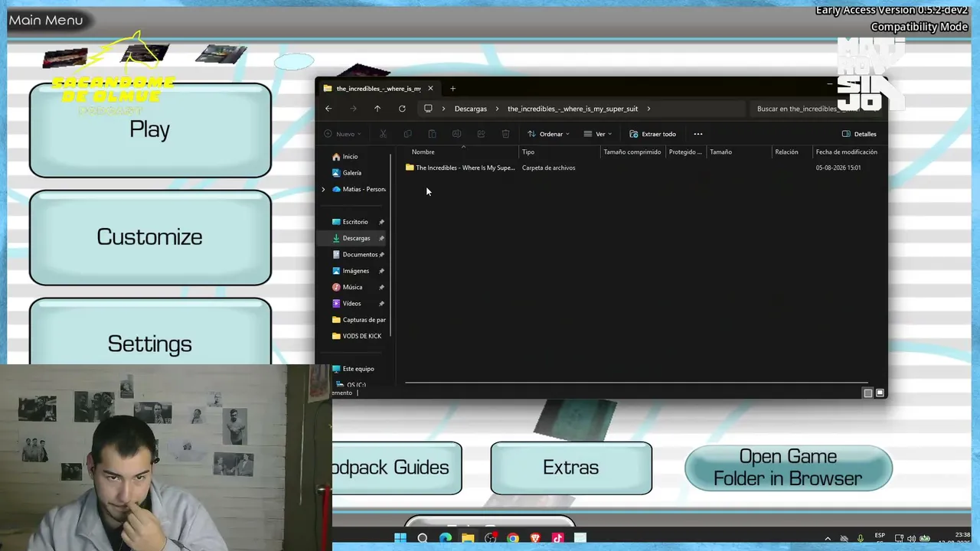Click the Extraer todo button

[x=652, y=134]
